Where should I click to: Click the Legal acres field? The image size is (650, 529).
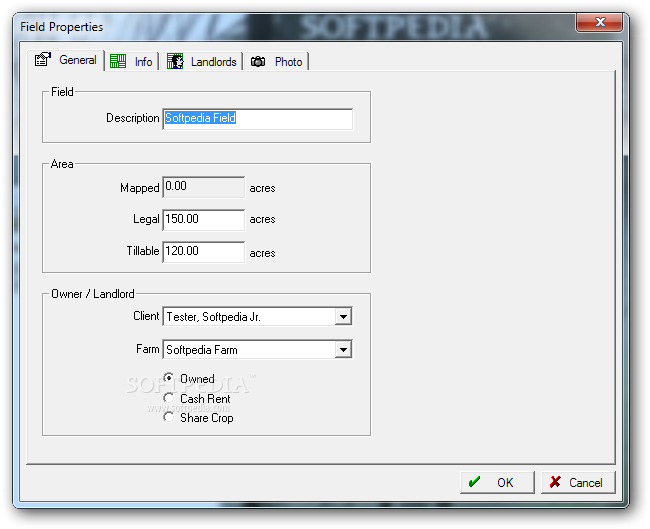pos(204,220)
